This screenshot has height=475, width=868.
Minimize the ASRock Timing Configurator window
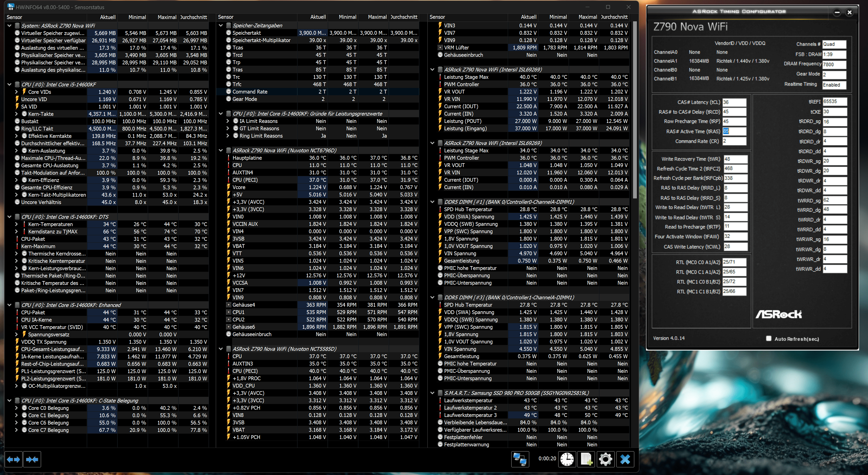tap(837, 12)
